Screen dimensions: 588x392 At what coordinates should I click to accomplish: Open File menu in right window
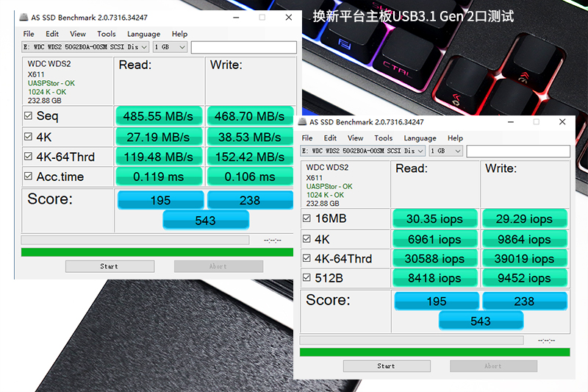point(307,138)
